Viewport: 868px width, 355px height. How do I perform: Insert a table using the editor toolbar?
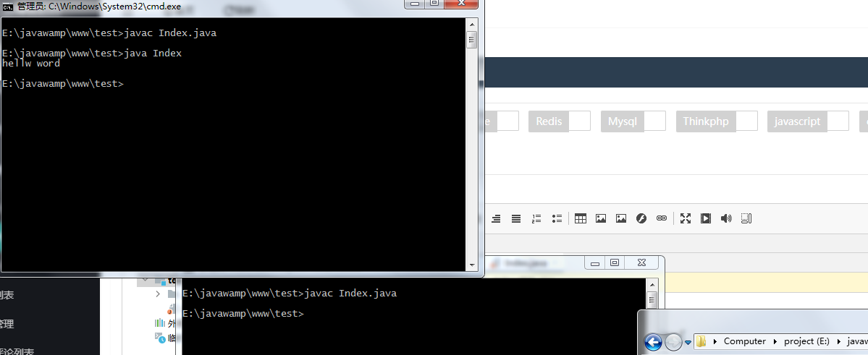(580, 218)
